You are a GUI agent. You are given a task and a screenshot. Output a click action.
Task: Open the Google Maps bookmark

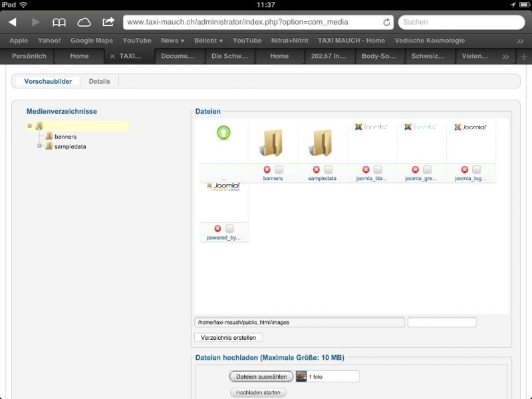coord(92,41)
